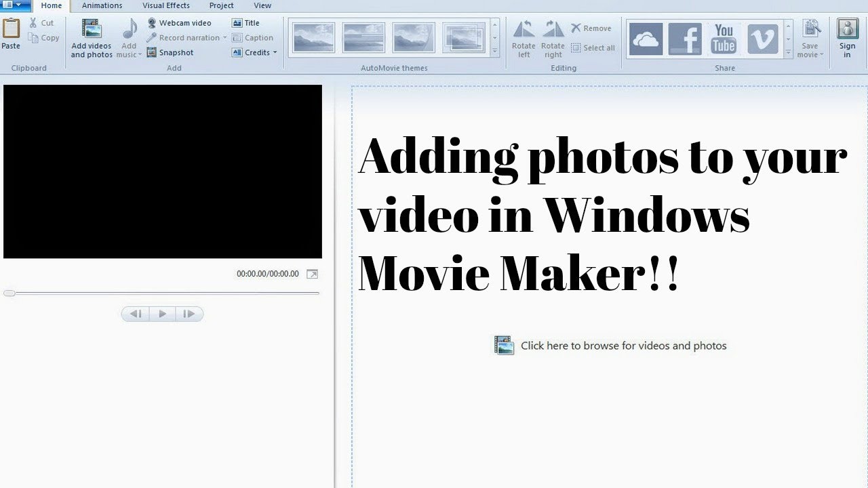
Task: Click the Cut scissors button
Action: tap(41, 23)
